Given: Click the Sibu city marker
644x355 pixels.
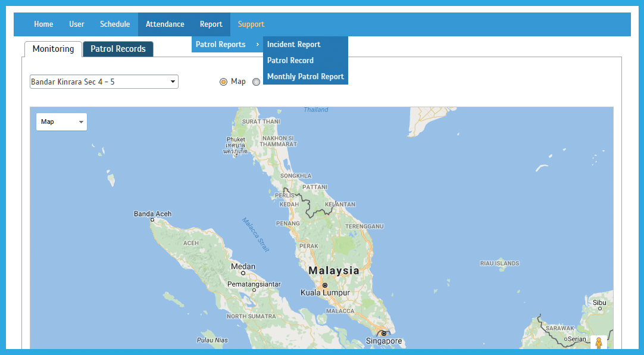Looking at the screenshot, I should click(x=599, y=308).
